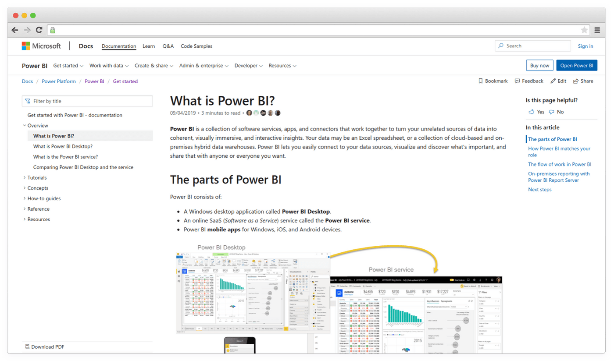Click the browser back arrow

pyautogui.click(x=15, y=30)
